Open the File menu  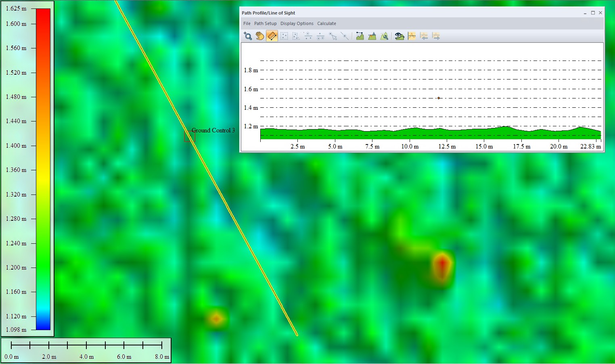(x=247, y=23)
